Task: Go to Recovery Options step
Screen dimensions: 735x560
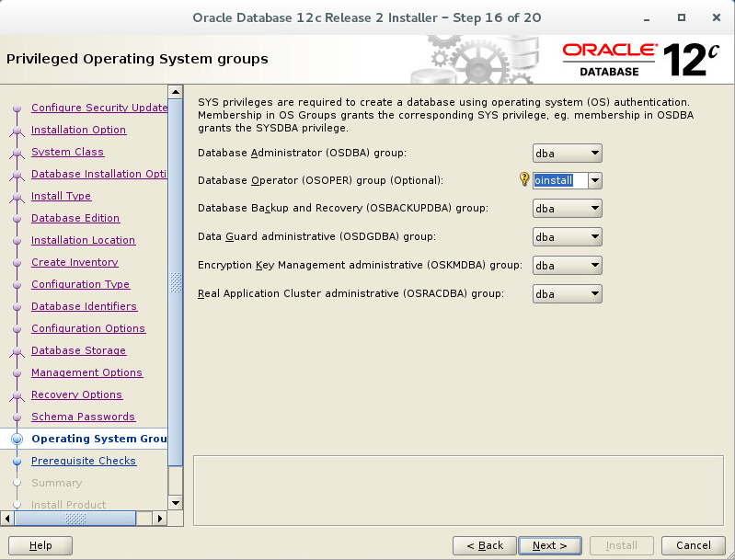Action: coord(76,394)
